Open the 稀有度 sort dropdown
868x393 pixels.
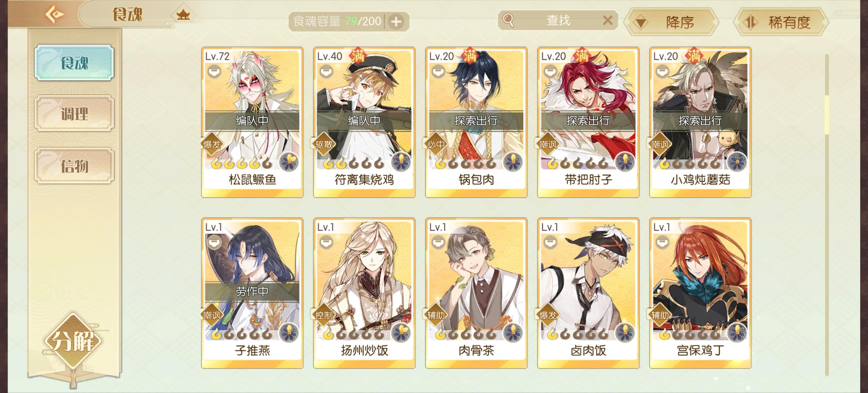click(x=780, y=22)
